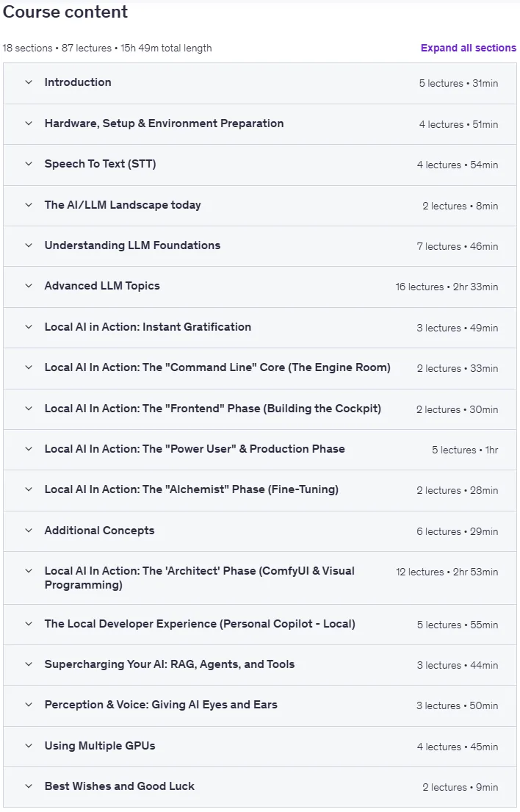
Task: Click Expand all sections link
Action: pyautogui.click(x=469, y=48)
